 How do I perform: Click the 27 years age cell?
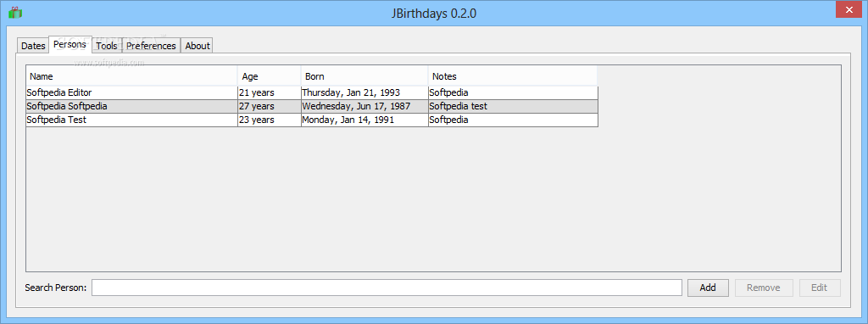(270, 106)
